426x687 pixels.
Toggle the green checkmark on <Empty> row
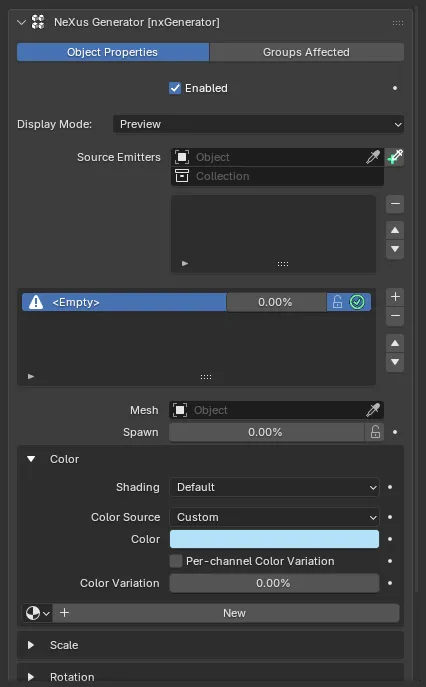pos(357,302)
